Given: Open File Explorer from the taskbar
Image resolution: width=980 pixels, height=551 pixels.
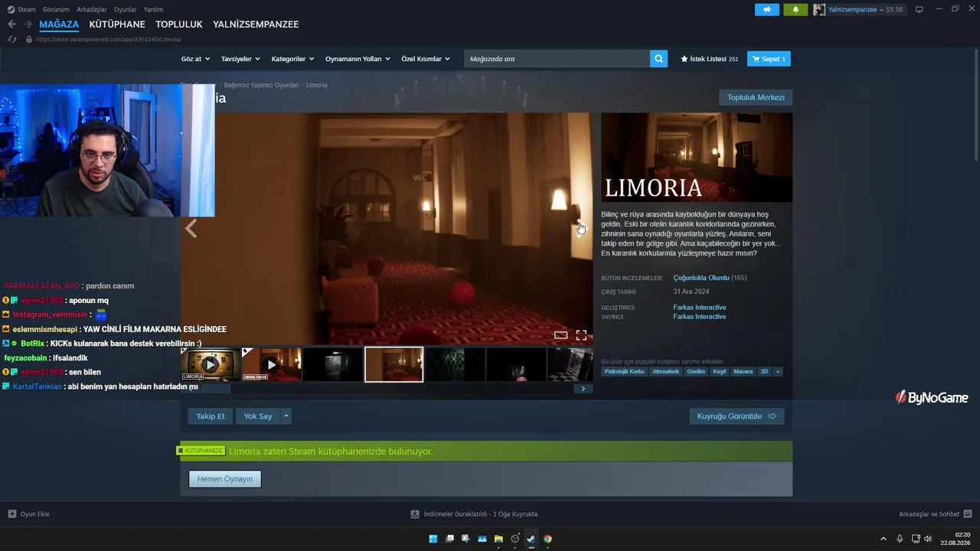Looking at the screenshot, I should click(x=498, y=539).
